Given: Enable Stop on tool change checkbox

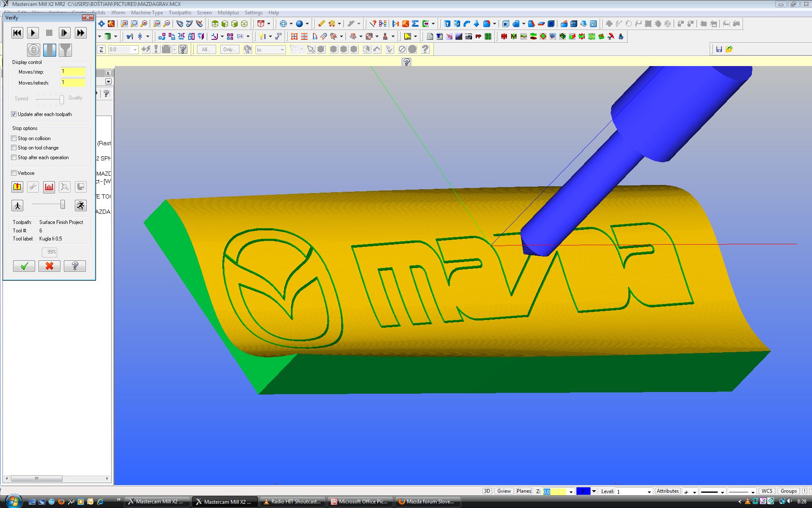Looking at the screenshot, I should pos(14,148).
